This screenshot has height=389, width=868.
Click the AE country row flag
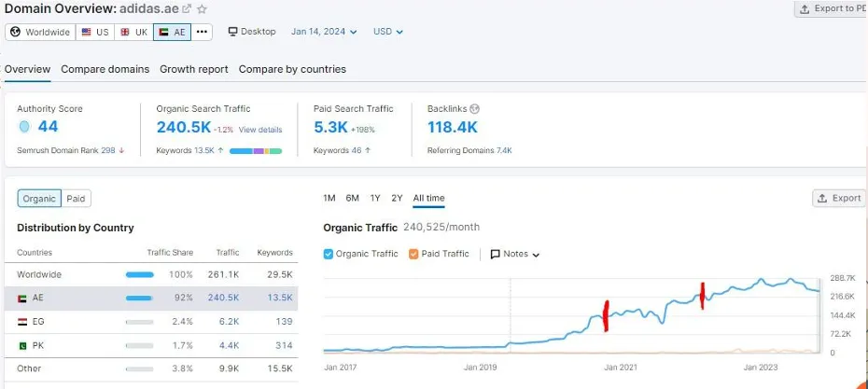click(x=22, y=298)
